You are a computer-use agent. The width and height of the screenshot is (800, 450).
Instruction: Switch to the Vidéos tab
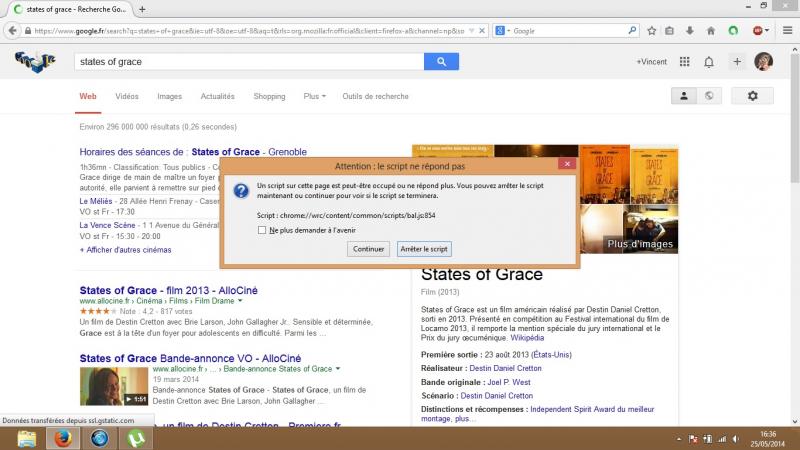click(x=127, y=96)
